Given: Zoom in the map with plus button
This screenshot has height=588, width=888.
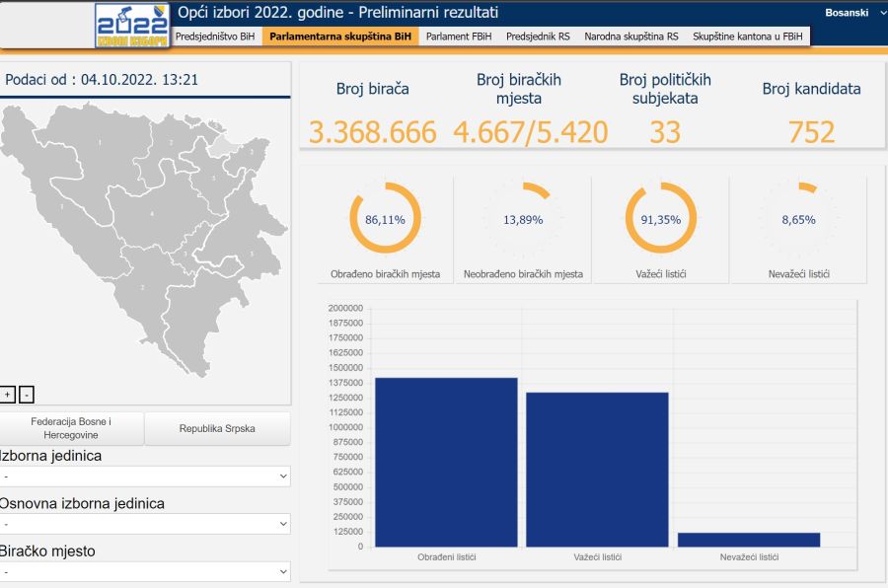Looking at the screenshot, I should [8, 395].
